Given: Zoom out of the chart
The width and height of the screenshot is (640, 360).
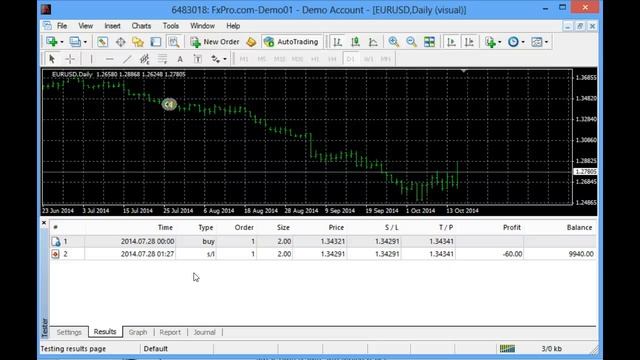Looking at the screenshot, I should coord(411,42).
